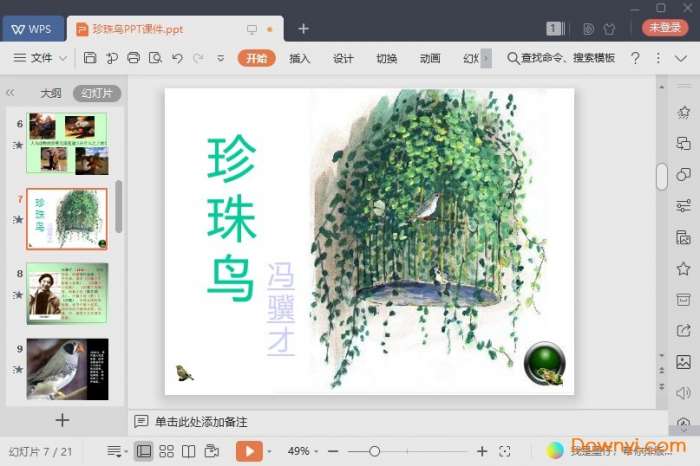
Task: Open the slide sorter view
Action: (167, 451)
